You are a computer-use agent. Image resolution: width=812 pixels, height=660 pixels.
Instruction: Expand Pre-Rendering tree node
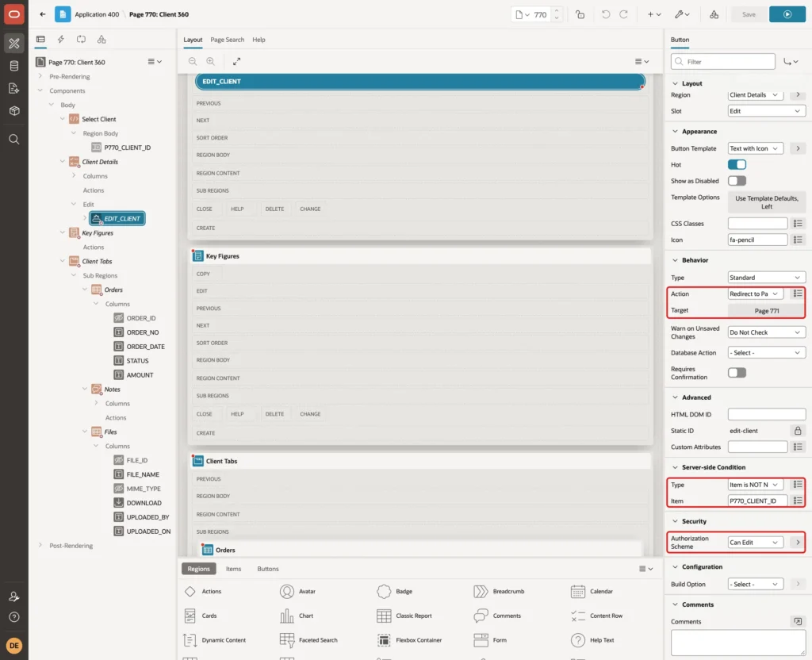coord(40,76)
